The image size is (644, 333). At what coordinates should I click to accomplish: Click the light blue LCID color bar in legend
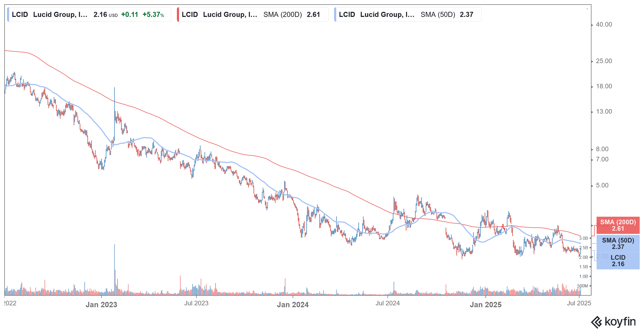pos(8,15)
